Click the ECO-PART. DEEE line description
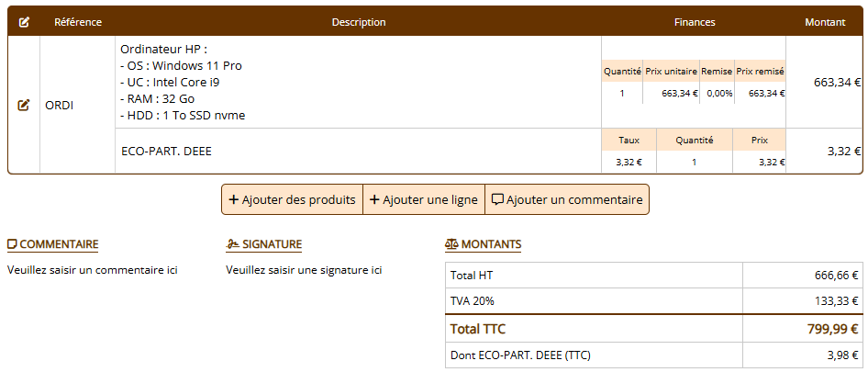The width and height of the screenshot is (868, 372). [x=167, y=152]
